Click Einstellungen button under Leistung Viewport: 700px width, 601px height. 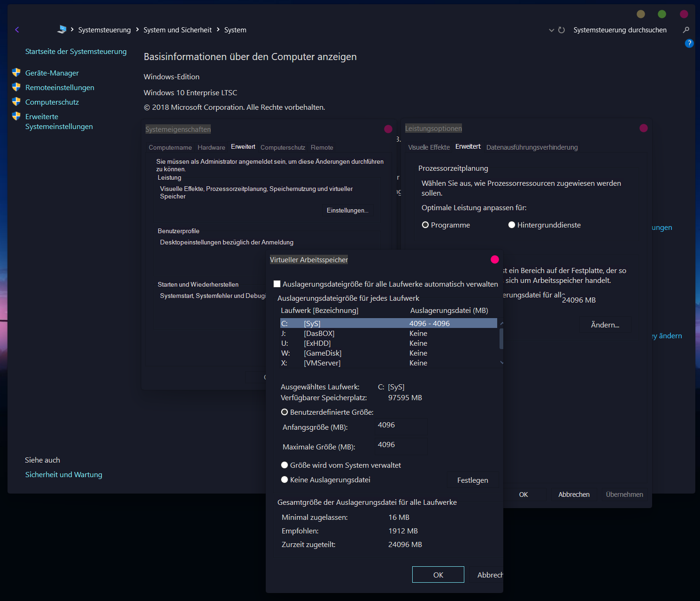point(347,210)
